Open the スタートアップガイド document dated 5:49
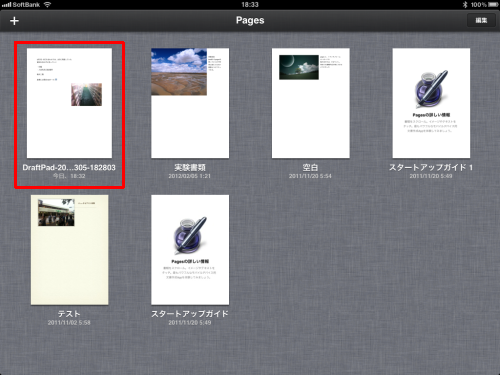This screenshot has width=500, height=375. (190, 250)
